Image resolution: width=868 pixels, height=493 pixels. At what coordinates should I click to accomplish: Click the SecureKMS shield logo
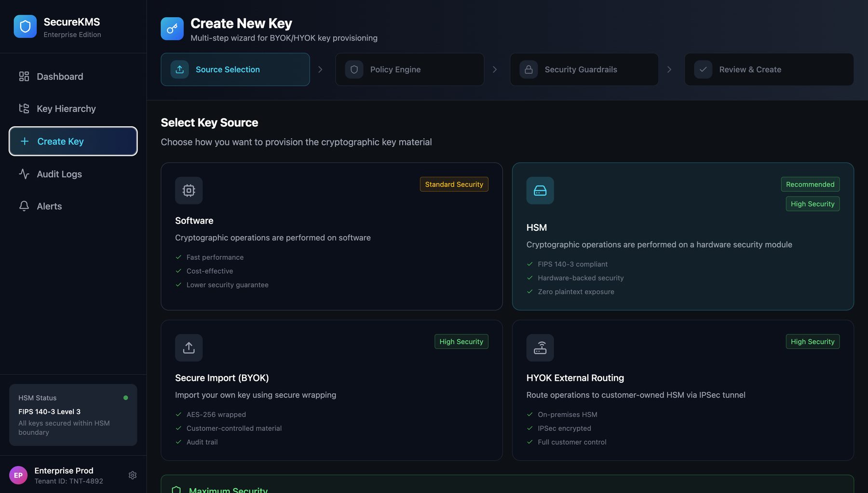point(25,27)
